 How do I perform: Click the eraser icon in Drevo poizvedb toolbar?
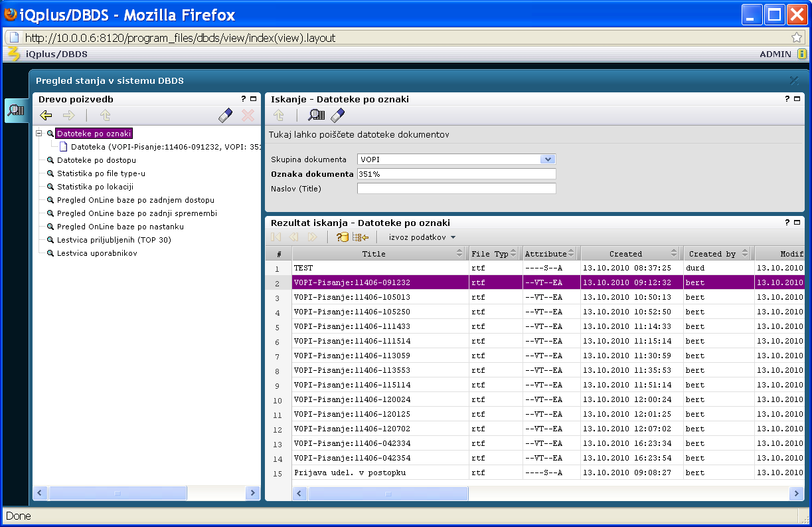226,116
